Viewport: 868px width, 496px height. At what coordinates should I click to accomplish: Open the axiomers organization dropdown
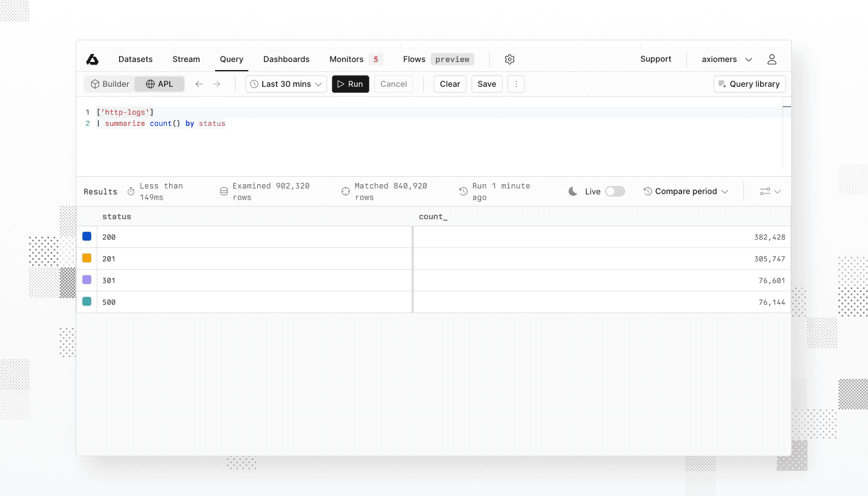(725, 59)
